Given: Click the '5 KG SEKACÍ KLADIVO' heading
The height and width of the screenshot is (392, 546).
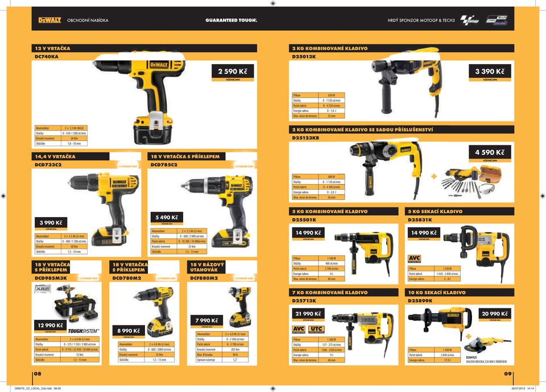Looking at the screenshot, I should tap(435, 211).
